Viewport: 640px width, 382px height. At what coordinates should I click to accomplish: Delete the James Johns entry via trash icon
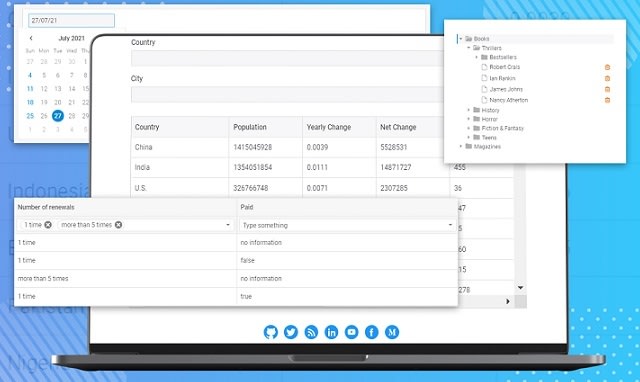(x=607, y=89)
